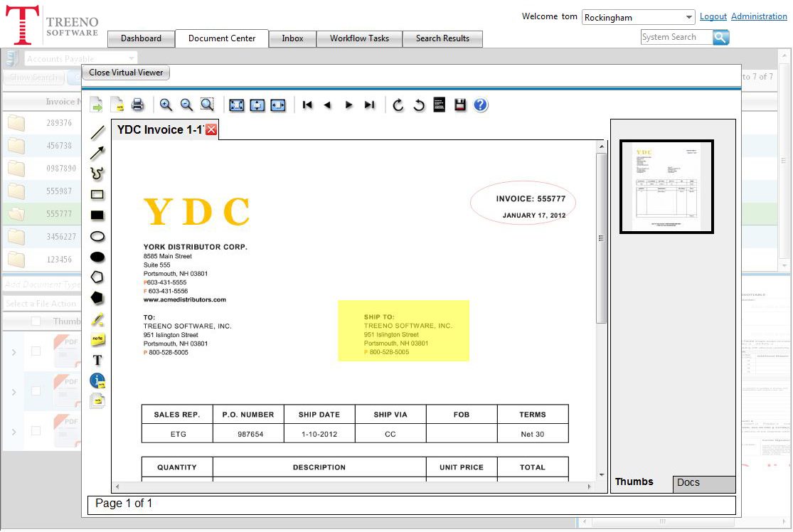The height and width of the screenshot is (532, 793).
Task: Click the viewer vertical scrollbar thumb
Action: pos(601,238)
